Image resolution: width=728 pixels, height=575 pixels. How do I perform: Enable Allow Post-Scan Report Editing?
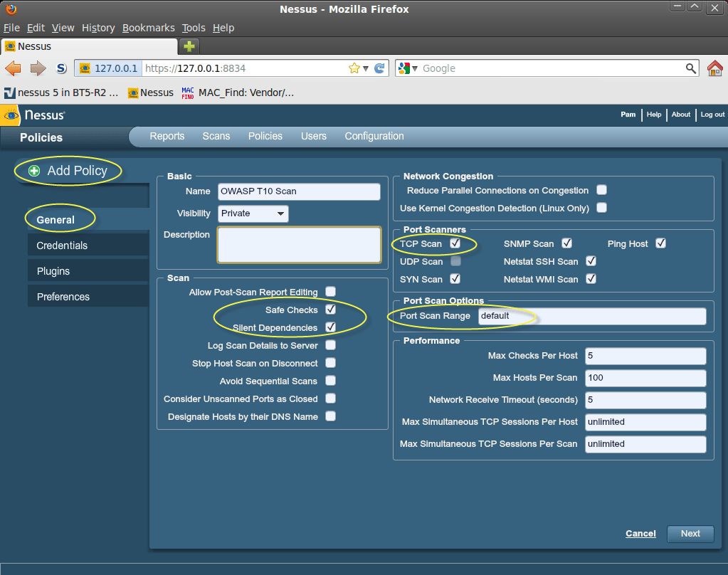(x=331, y=291)
